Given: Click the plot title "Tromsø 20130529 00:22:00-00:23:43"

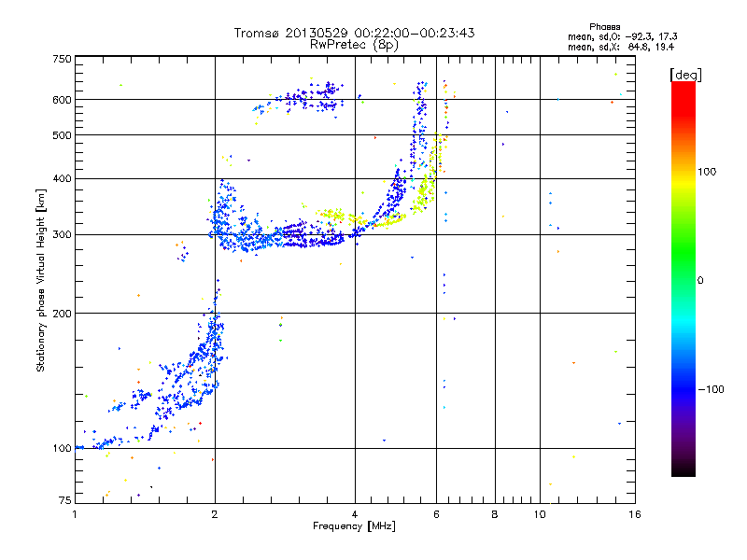Looking at the screenshot, I should point(354,33).
